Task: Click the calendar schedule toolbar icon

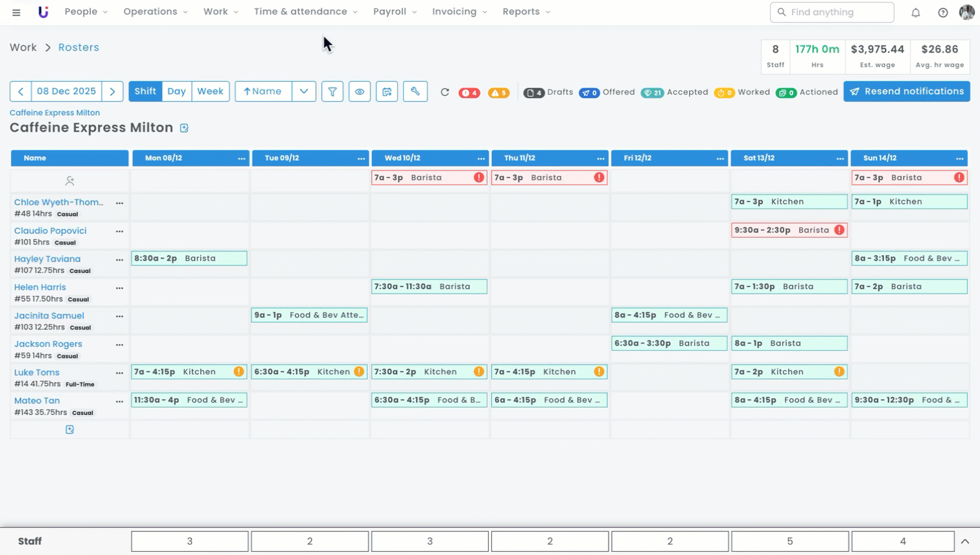Action: point(387,92)
